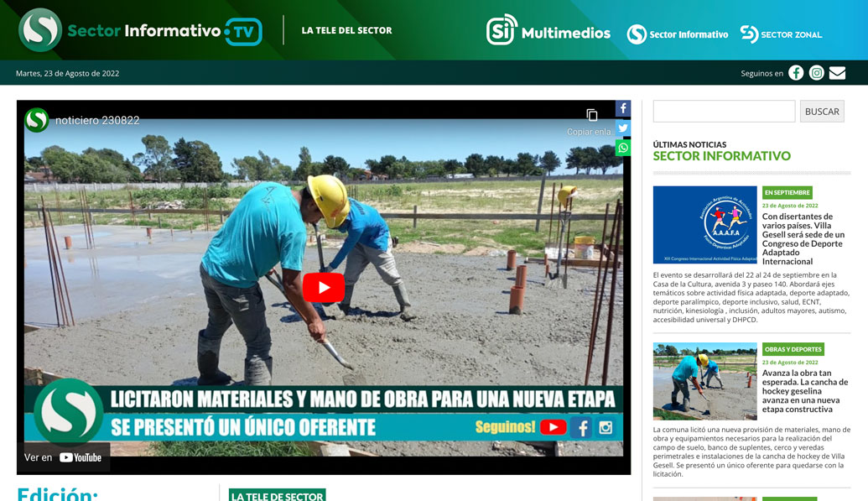Open the Instagram icon in the top bar

[x=816, y=73]
